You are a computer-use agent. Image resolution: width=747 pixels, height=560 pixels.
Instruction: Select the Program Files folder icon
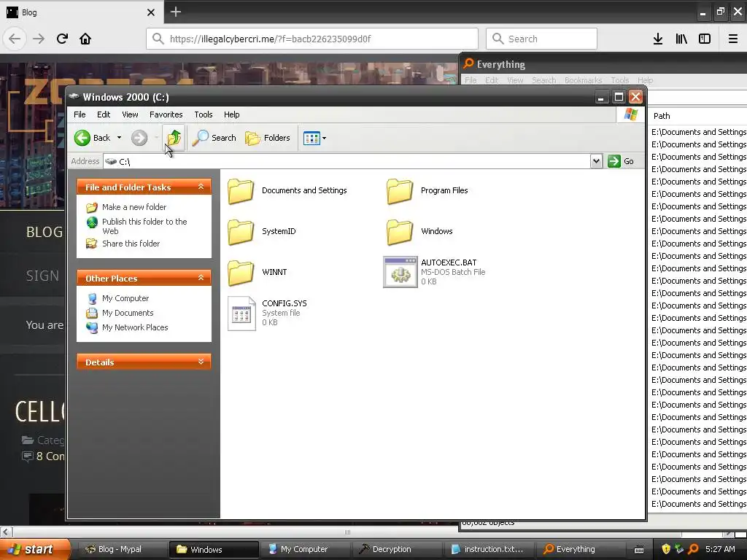[x=400, y=191]
